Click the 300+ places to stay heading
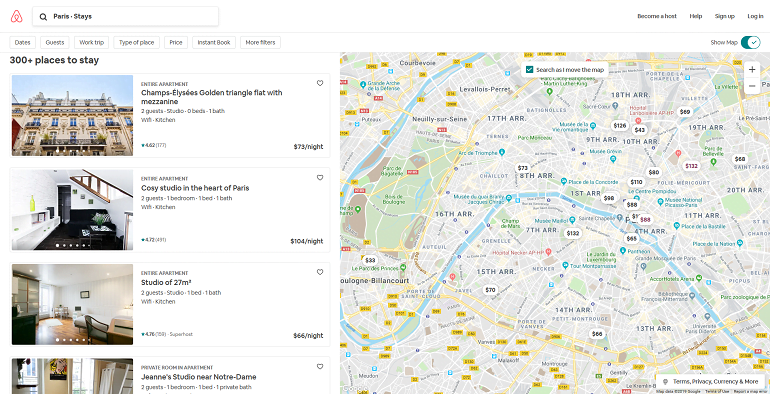Screen dimensions: 770x394 [x=55, y=60]
